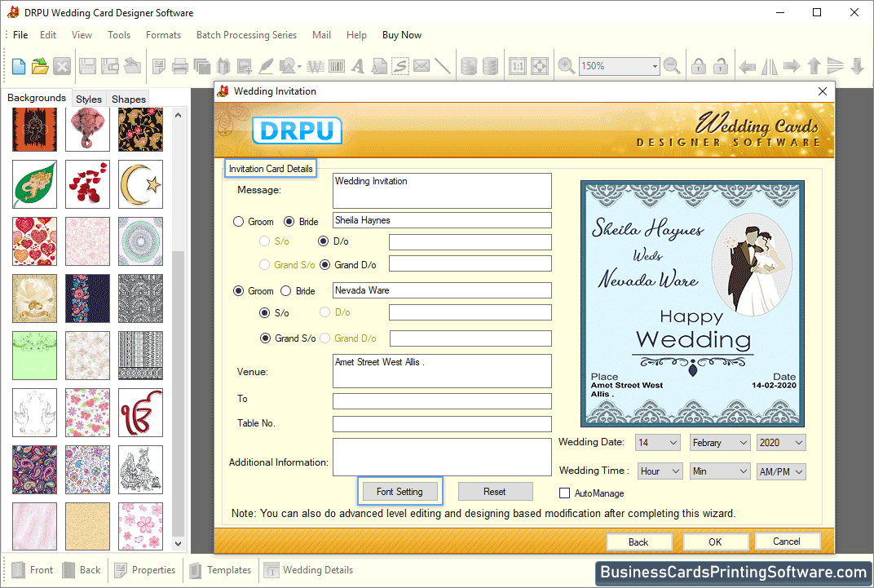Click the Reset button
Screen dimensions: 874x588
[494, 492]
